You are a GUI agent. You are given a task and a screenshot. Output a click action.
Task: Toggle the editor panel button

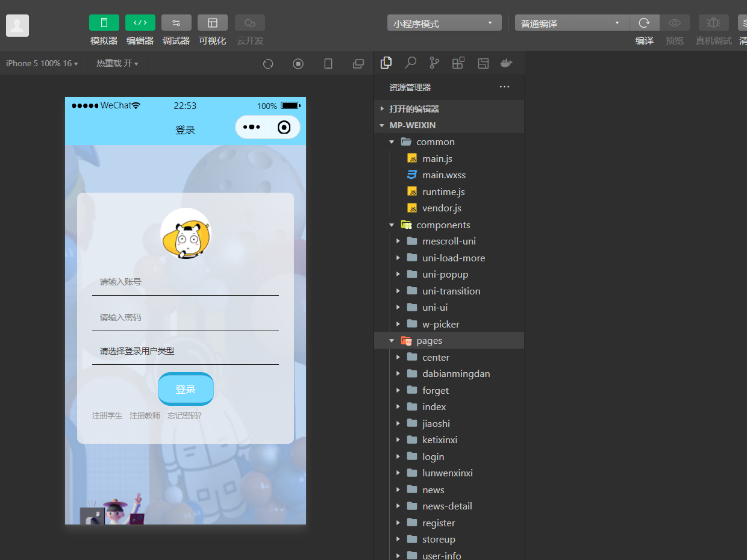click(140, 23)
